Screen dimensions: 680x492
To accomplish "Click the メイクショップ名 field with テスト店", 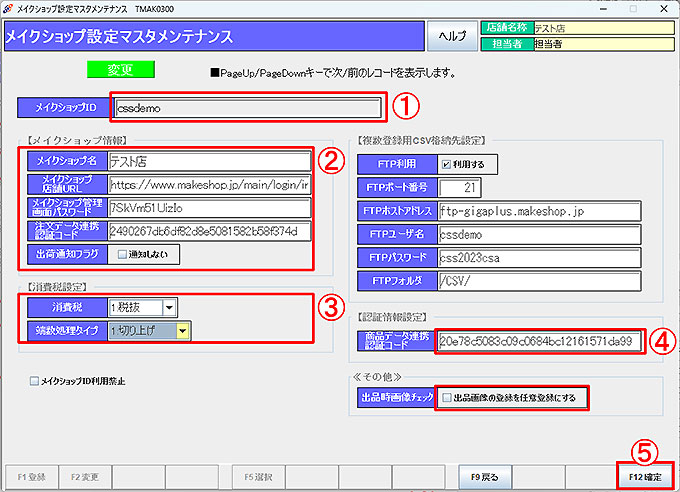I will (x=210, y=161).
